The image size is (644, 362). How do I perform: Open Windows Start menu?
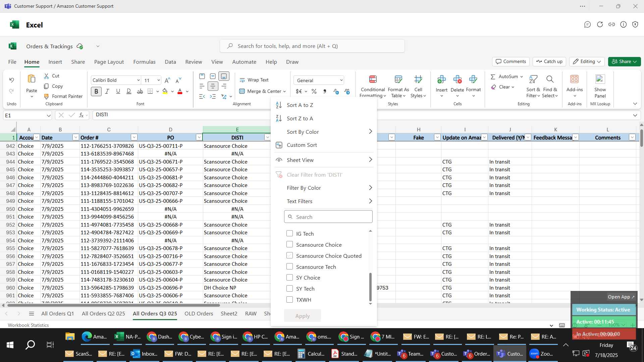coord(10,345)
